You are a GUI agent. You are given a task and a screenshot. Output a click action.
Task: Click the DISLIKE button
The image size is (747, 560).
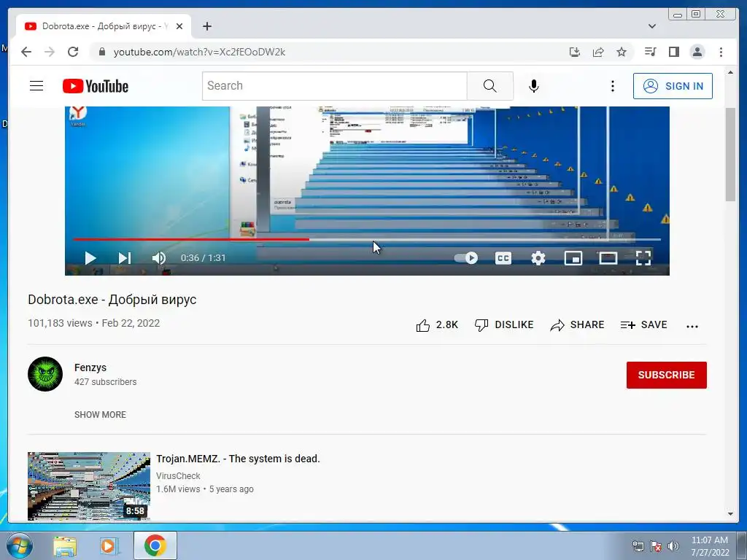(x=504, y=325)
